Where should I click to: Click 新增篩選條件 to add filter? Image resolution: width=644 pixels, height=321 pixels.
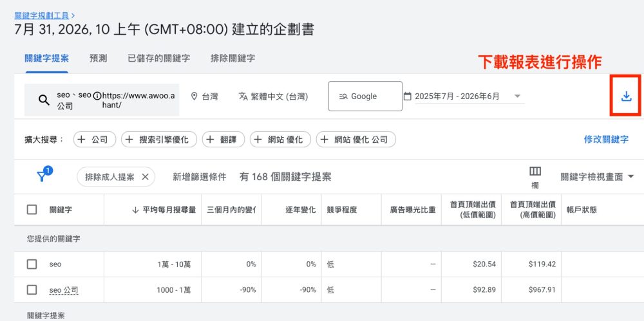pos(199,177)
